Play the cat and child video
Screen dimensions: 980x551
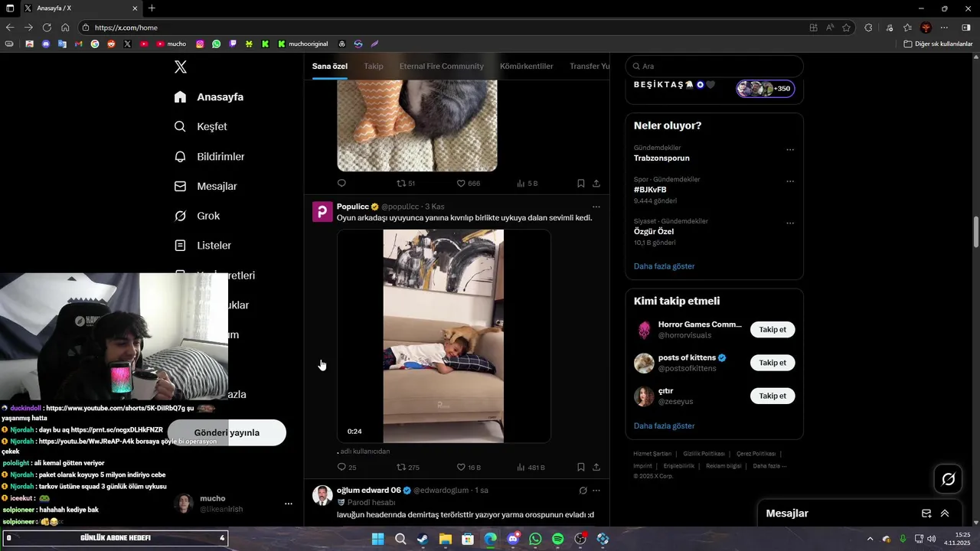[x=443, y=336]
